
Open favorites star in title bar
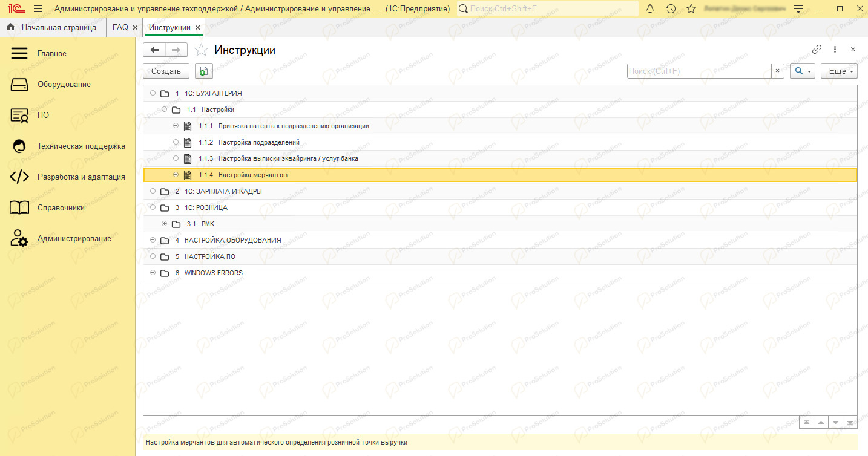[691, 9]
